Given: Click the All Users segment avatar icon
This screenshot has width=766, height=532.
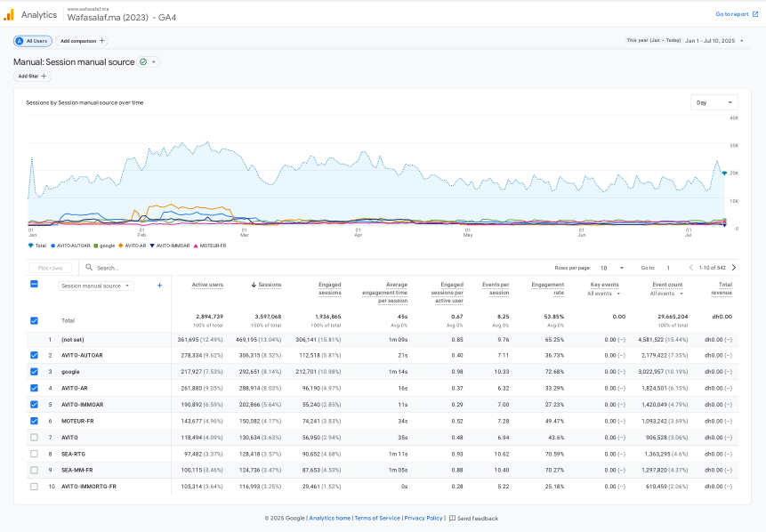Looking at the screenshot, I should coord(20,41).
